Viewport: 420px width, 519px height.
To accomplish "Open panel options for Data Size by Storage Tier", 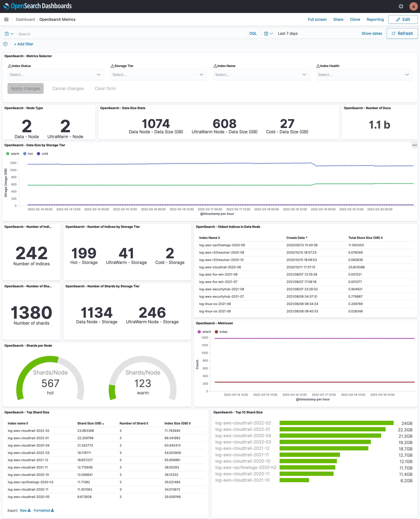I will (x=414, y=145).
